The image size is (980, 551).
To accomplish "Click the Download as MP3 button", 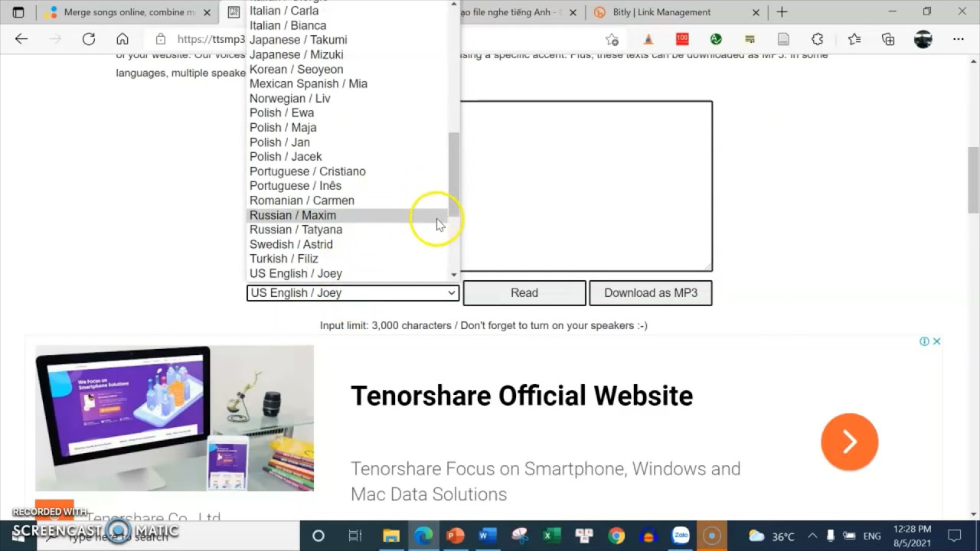I will click(x=651, y=293).
